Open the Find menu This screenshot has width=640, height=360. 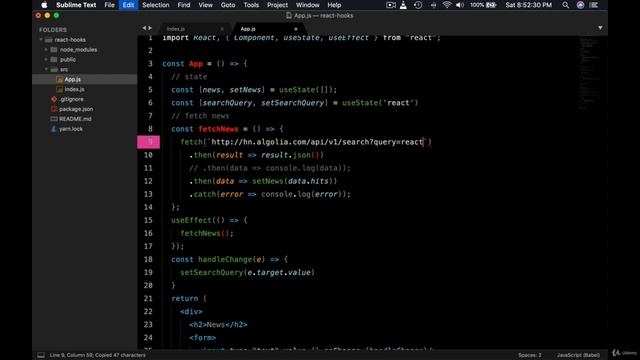[184, 5]
